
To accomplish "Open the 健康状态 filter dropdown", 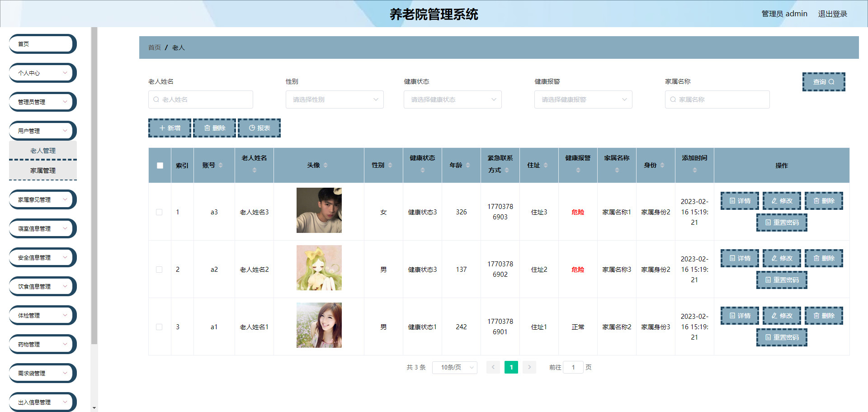I will 453,99.
